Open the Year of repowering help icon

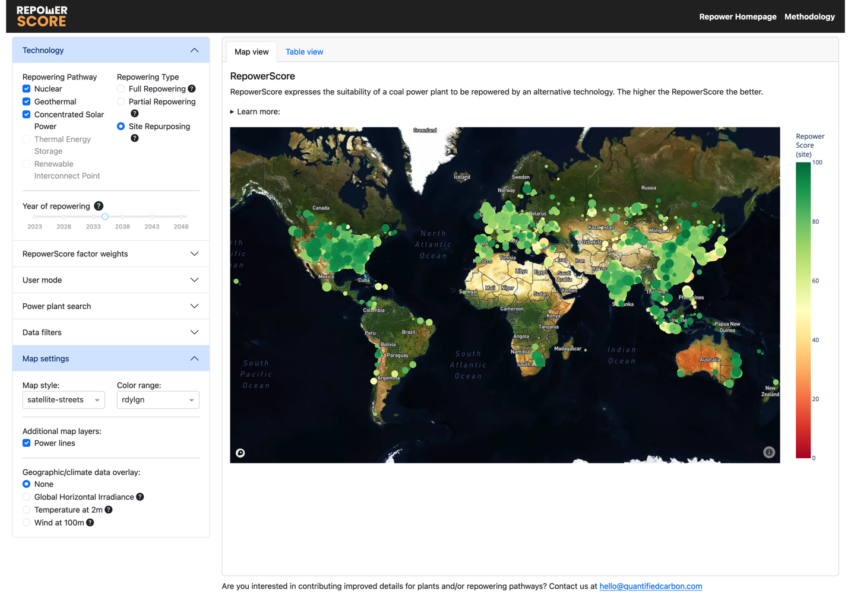[x=99, y=206]
